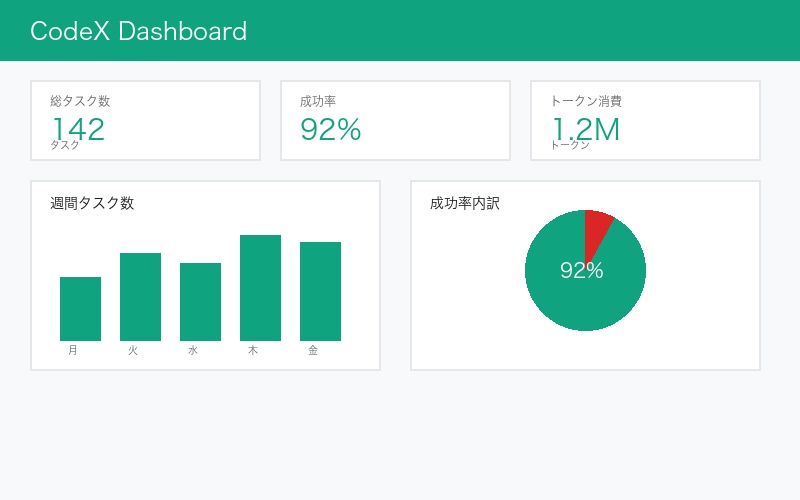Click the 142 total tasks value
The image size is (800, 500).
pos(78,129)
